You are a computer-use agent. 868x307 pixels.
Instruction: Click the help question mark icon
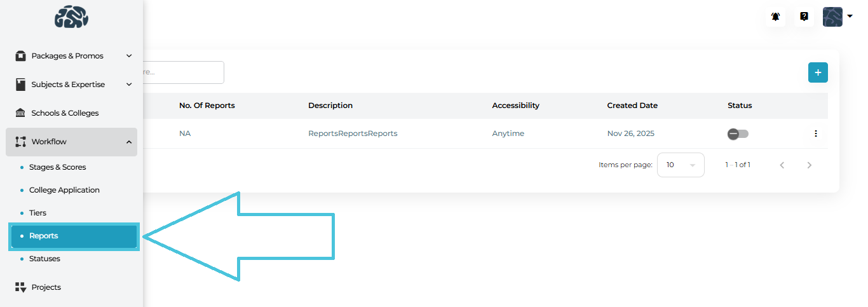[x=804, y=17]
